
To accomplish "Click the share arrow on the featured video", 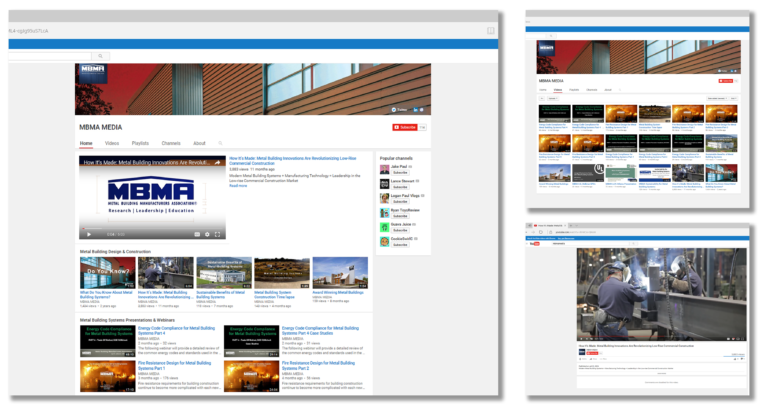I will 217,163.
